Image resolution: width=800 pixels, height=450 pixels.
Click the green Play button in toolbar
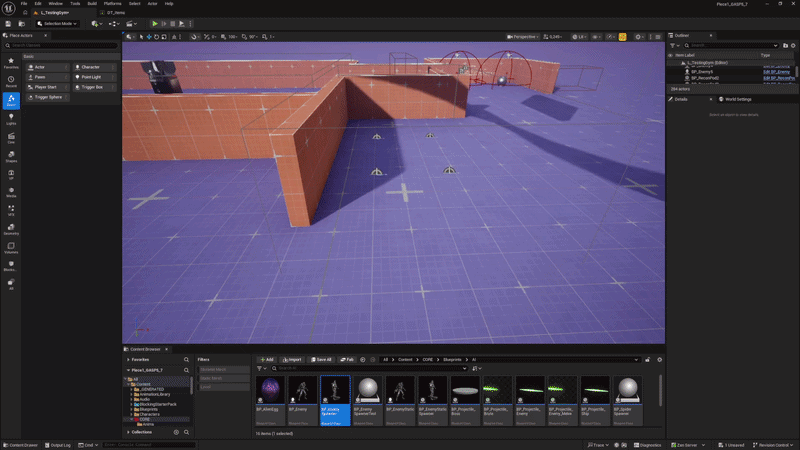(155, 23)
